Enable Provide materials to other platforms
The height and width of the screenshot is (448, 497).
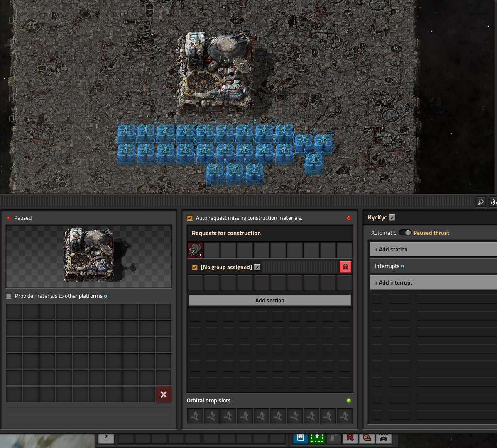point(9,296)
